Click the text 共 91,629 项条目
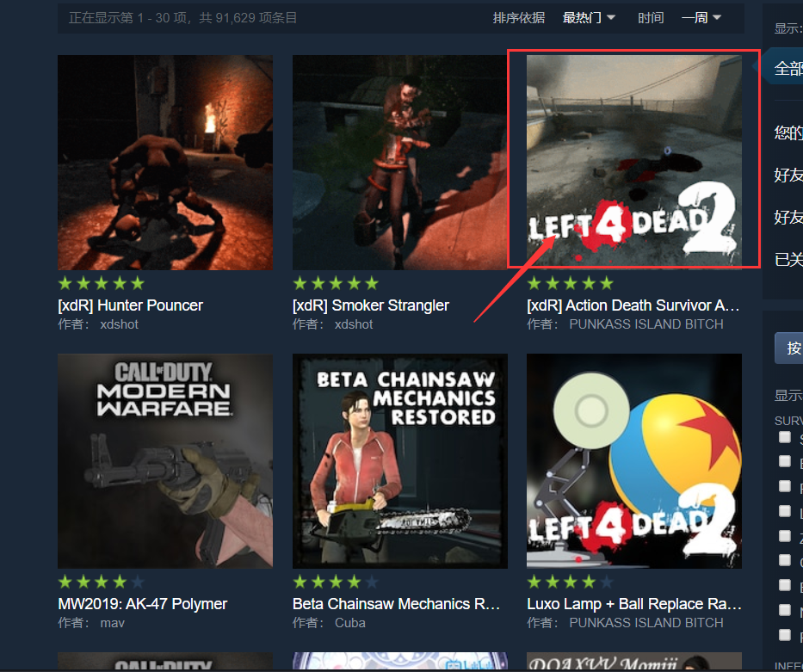Screen dimensions: 803x672 pyautogui.click(x=249, y=18)
